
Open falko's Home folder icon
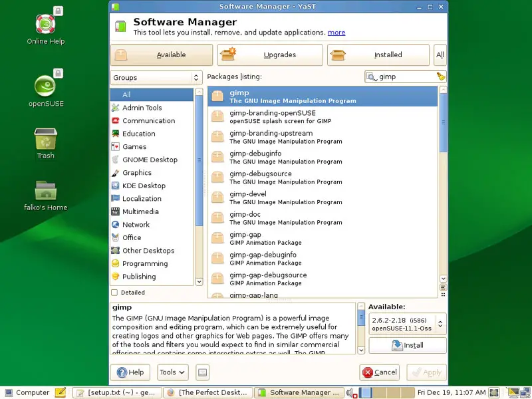coord(45,196)
